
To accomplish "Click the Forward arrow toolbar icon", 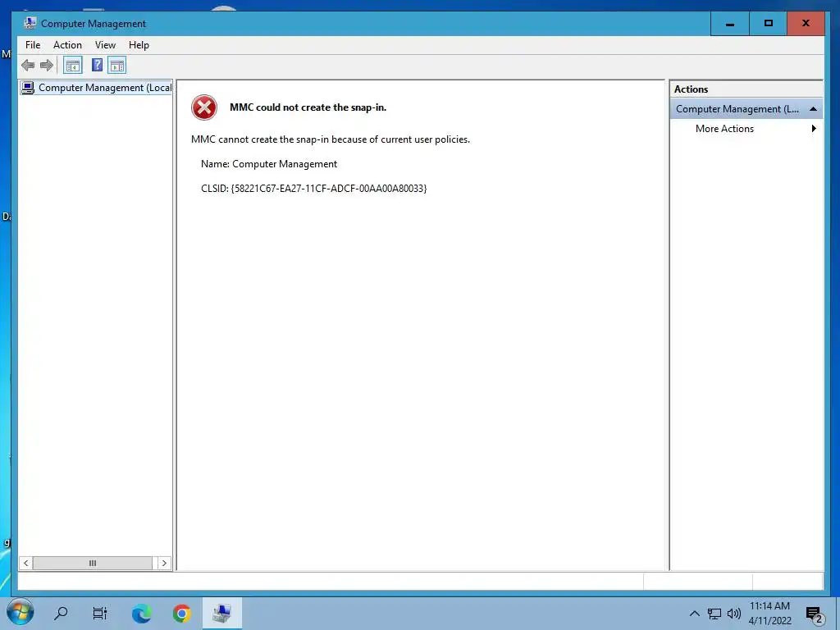I will click(x=47, y=66).
